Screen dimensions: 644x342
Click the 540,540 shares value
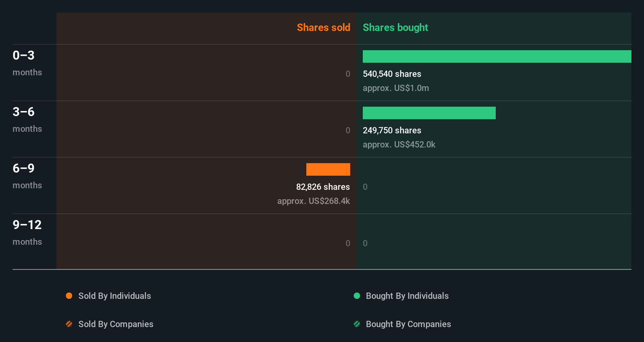tap(392, 74)
